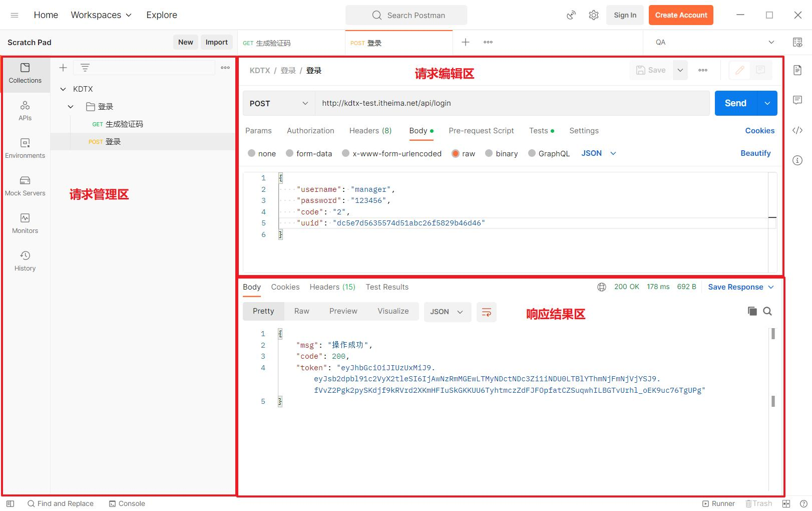The width and height of the screenshot is (812, 511).
Task: Switch to the Tests tab
Action: point(541,131)
